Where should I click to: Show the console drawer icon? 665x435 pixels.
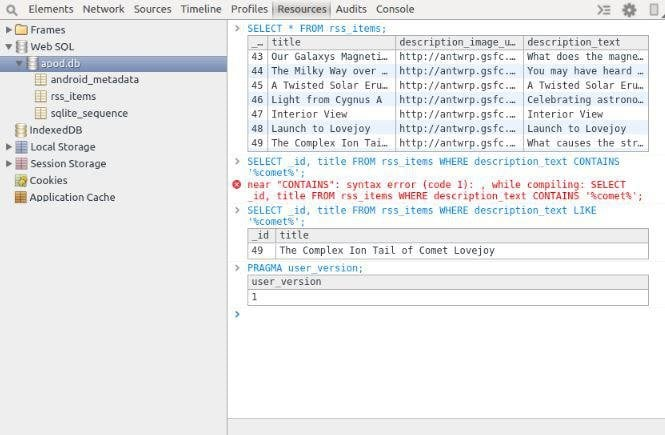[603, 10]
